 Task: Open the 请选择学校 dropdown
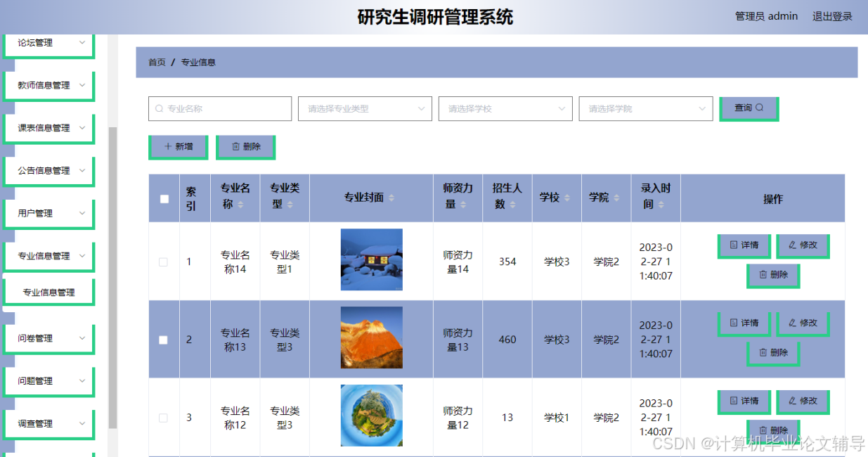point(505,108)
